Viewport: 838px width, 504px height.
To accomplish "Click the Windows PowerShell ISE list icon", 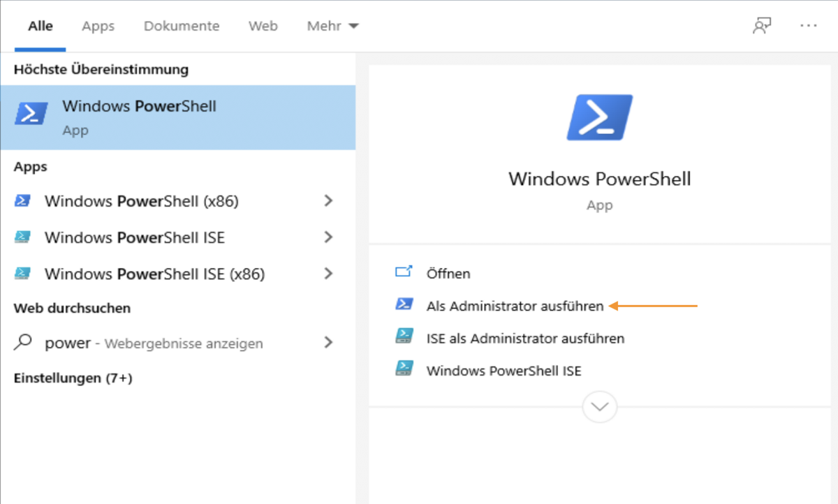I will (23, 237).
